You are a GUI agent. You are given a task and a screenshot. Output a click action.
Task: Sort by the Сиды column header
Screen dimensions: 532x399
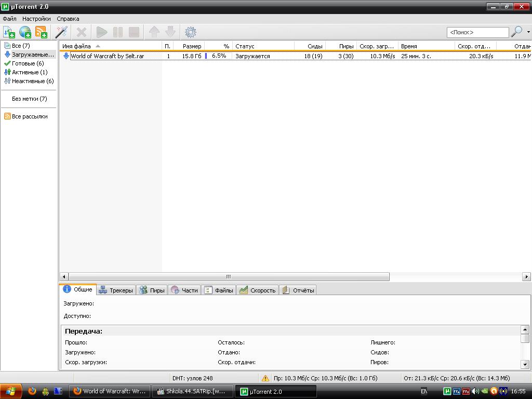[x=310, y=46]
